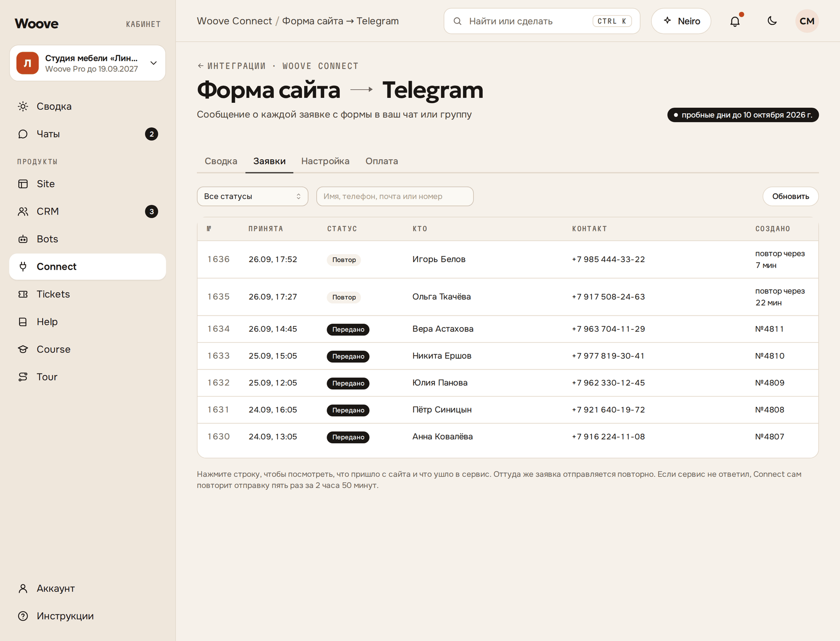
Task: Click the CRM badge showing 3
Action: pyautogui.click(x=152, y=211)
